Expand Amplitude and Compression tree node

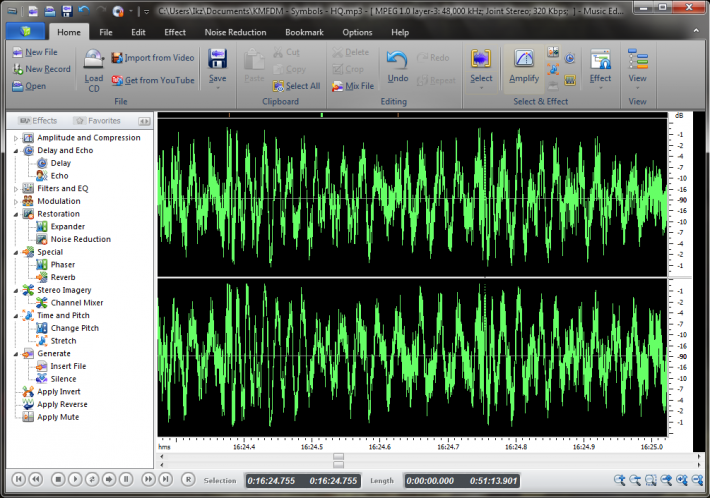pos(16,138)
